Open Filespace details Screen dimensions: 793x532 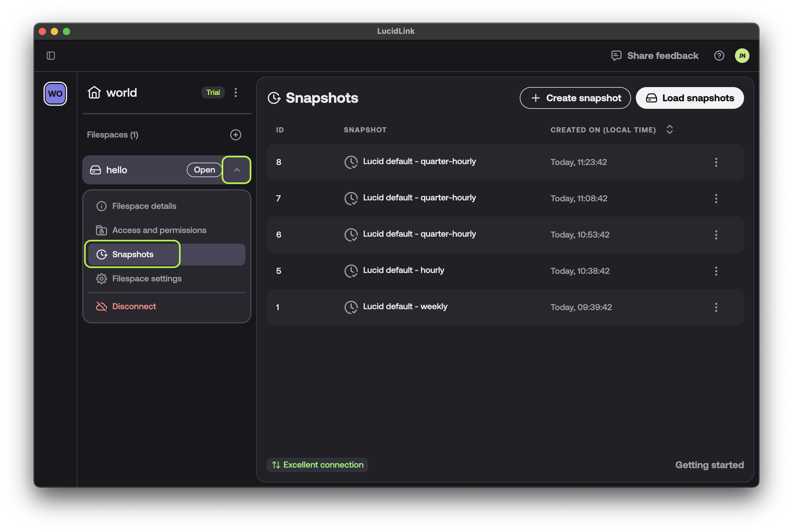166,206
